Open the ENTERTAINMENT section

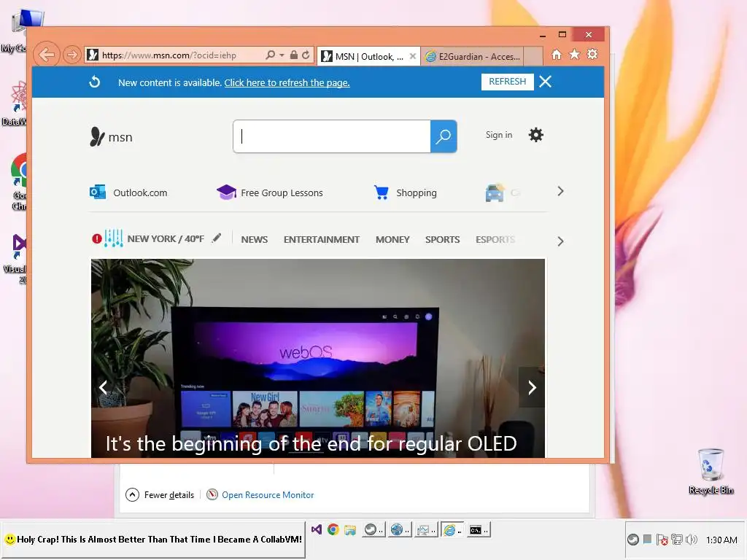[322, 239]
